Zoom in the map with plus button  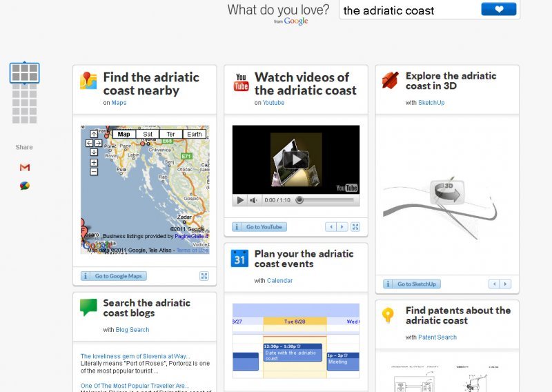(94, 163)
